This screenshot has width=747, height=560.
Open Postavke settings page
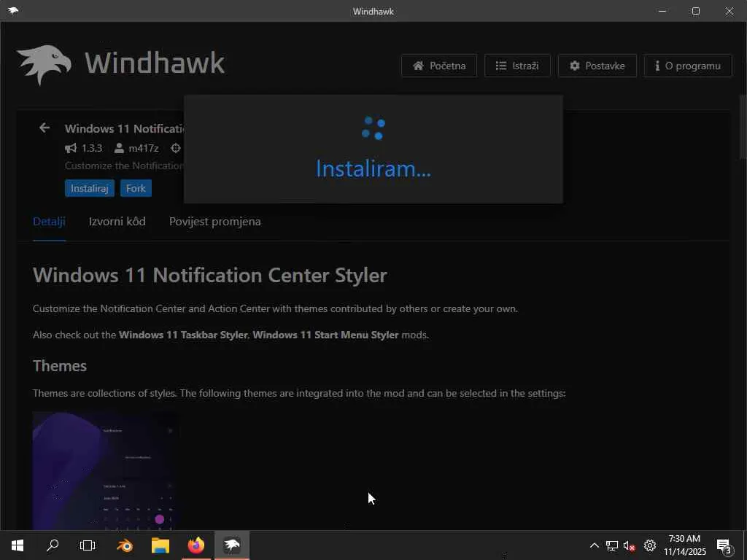pos(597,66)
